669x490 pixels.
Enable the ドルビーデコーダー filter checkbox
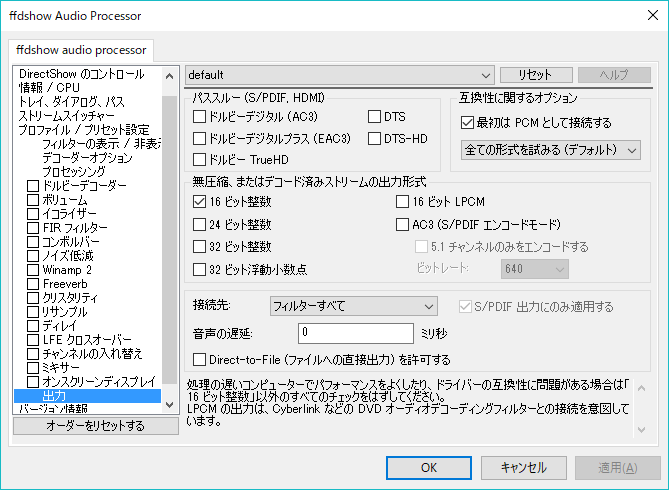(33, 186)
